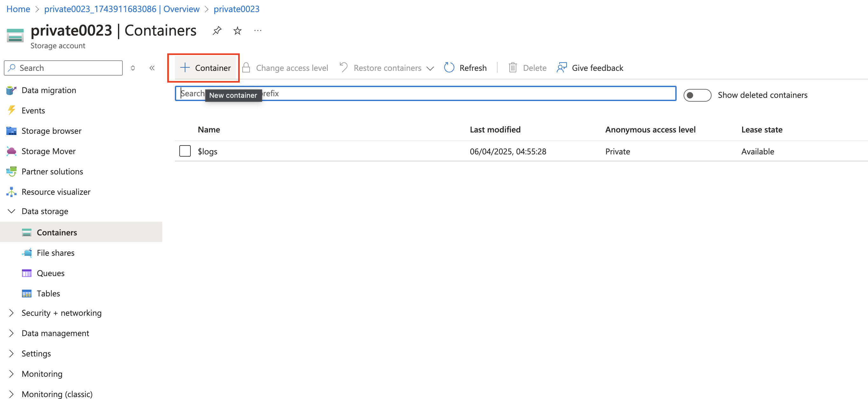Sort by Lease state column header
The width and height of the screenshot is (868, 399).
pos(761,130)
